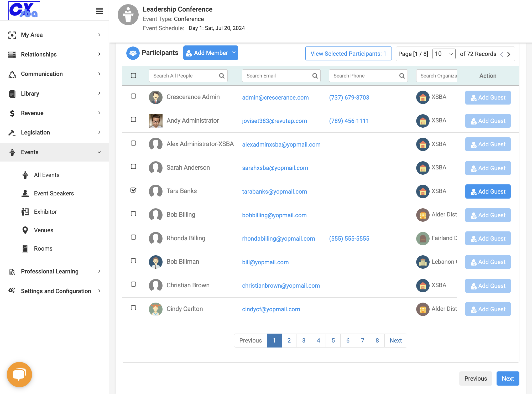This screenshot has height=394, width=532.
Task: Expand Settings and Configuration
Action: (x=55, y=291)
